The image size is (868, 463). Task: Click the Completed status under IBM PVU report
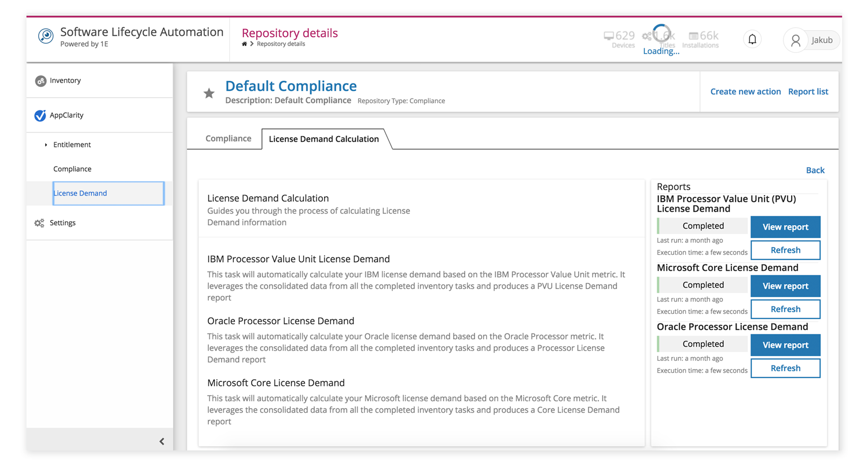(x=703, y=226)
